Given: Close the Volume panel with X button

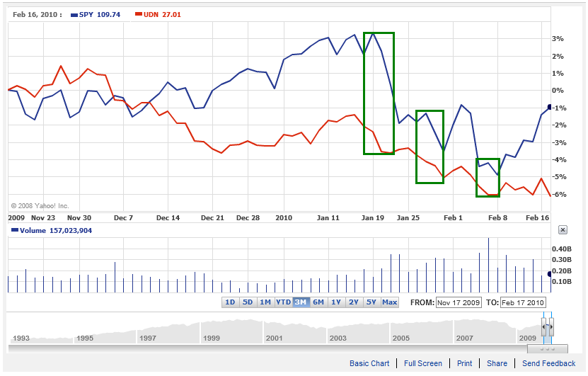Looking at the screenshot, I should (563, 230).
